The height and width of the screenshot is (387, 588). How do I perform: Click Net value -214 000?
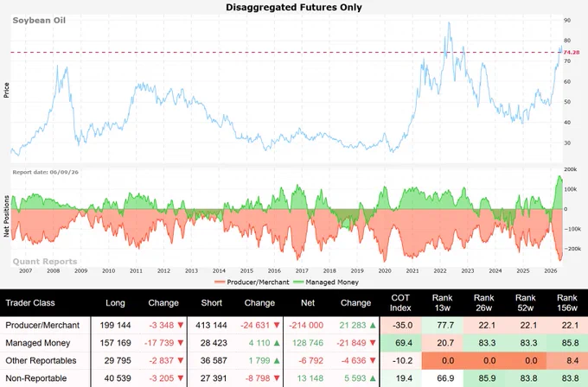(306, 325)
